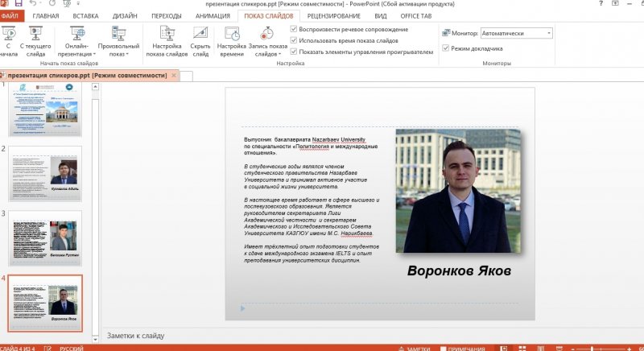Save the presentation via quick access icon
The image size is (644, 351).
point(19,3)
